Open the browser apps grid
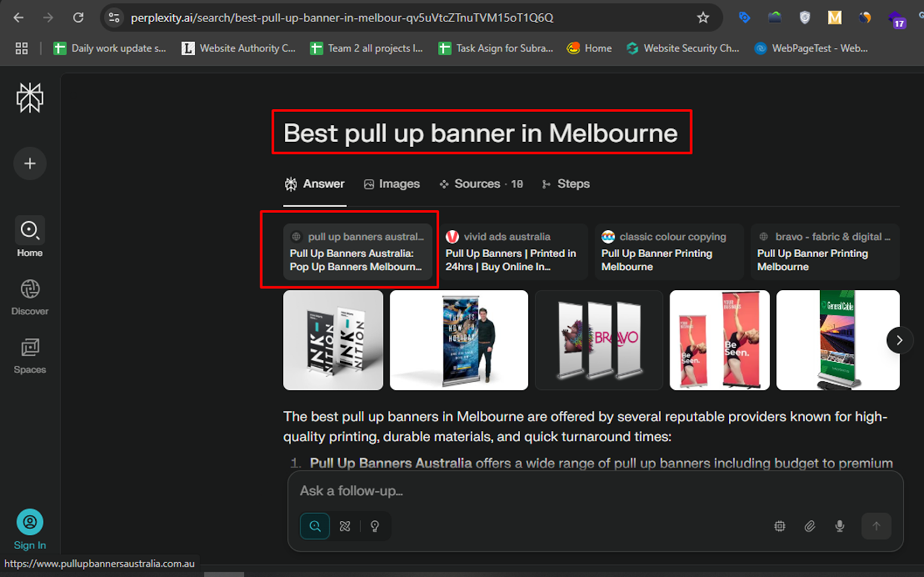 (x=21, y=49)
